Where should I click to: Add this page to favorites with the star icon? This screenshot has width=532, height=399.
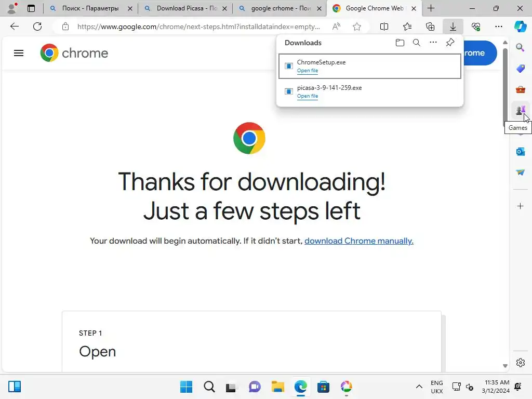(356, 26)
